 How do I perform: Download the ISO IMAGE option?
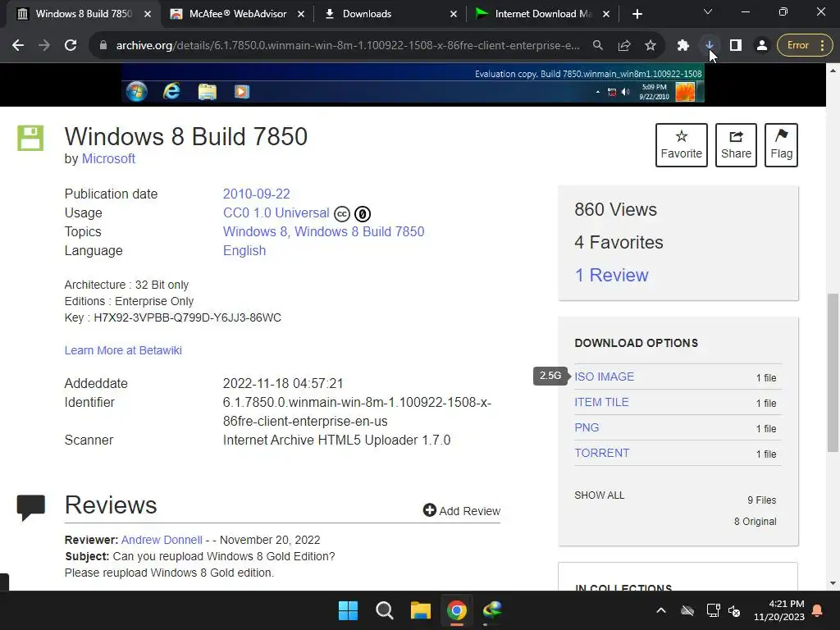pos(605,377)
